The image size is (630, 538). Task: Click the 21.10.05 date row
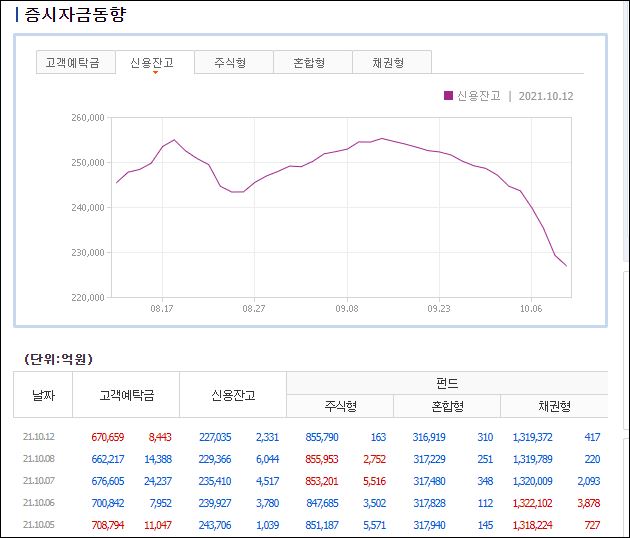coord(39,524)
